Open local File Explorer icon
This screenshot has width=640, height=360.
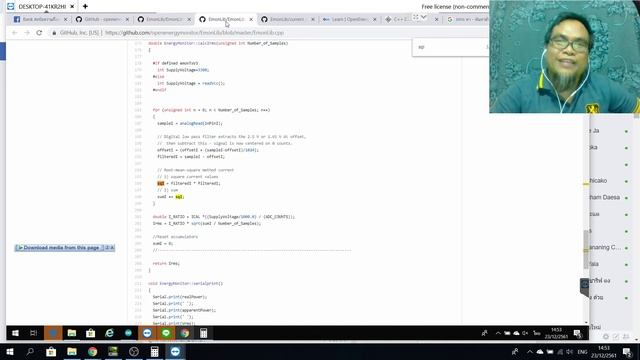pyautogui.click(x=72, y=351)
